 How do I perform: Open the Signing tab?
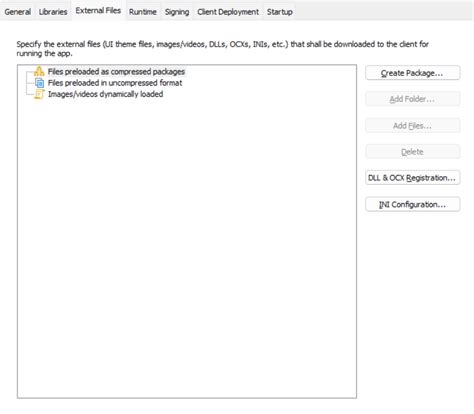(177, 12)
